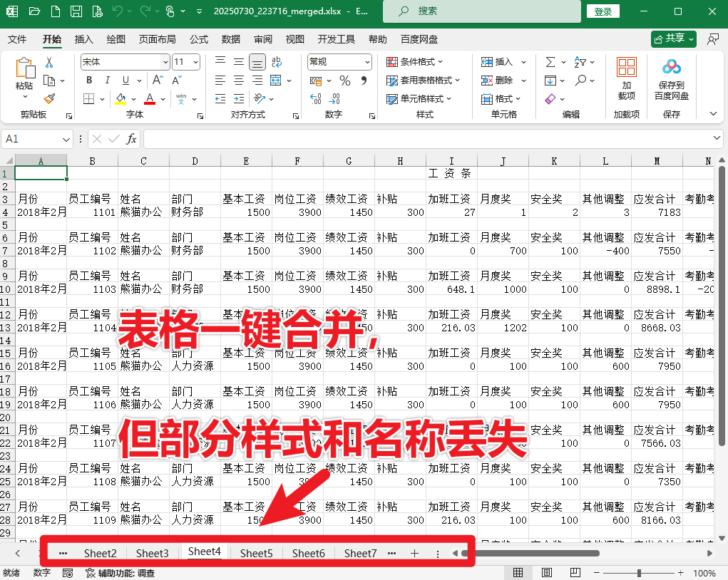728x580 pixels.
Task: Click the increase decimal places icon
Action: click(x=314, y=100)
